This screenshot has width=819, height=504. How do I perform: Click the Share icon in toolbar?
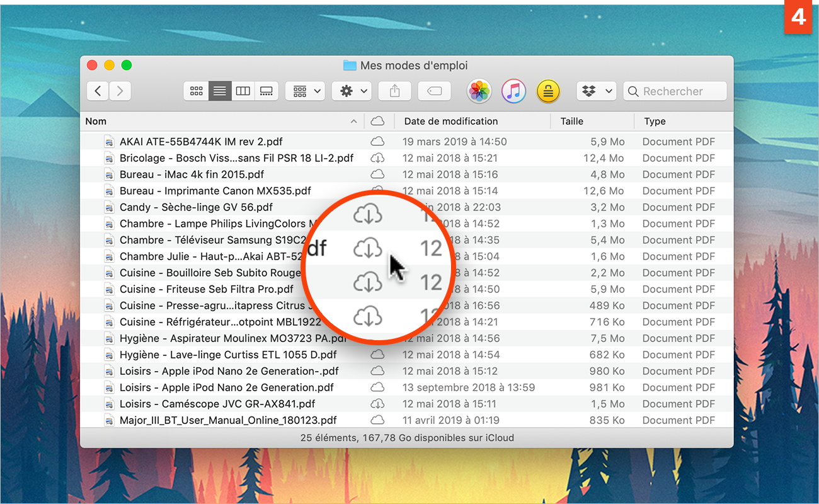point(394,91)
